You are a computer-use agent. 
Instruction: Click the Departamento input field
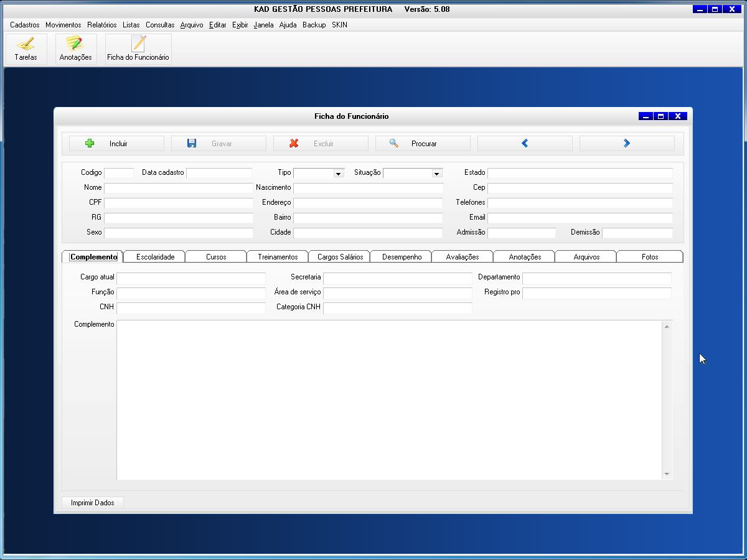597,278
